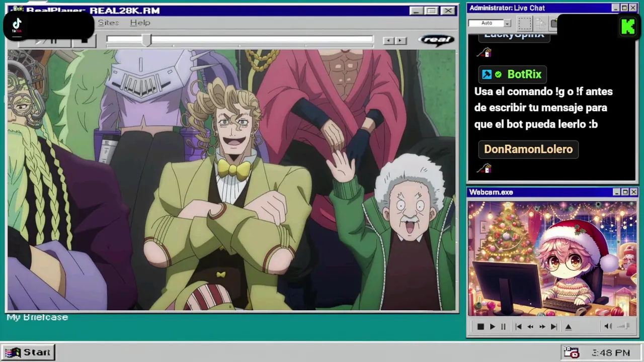
Task: Maximize the RealPlayer window
Action: [431, 11]
